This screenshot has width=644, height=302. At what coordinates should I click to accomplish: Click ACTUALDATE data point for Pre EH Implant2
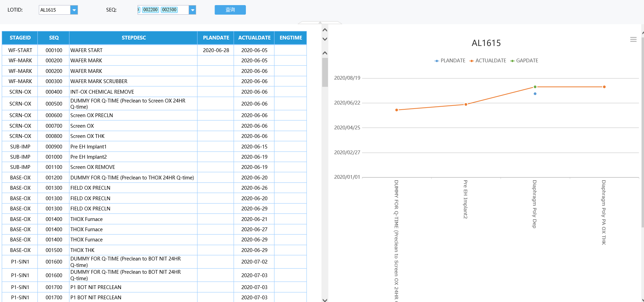tap(466, 105)
